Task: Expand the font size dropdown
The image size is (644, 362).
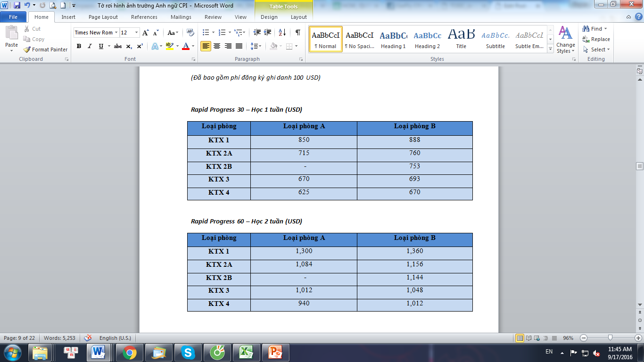Action: pos(137,33)
